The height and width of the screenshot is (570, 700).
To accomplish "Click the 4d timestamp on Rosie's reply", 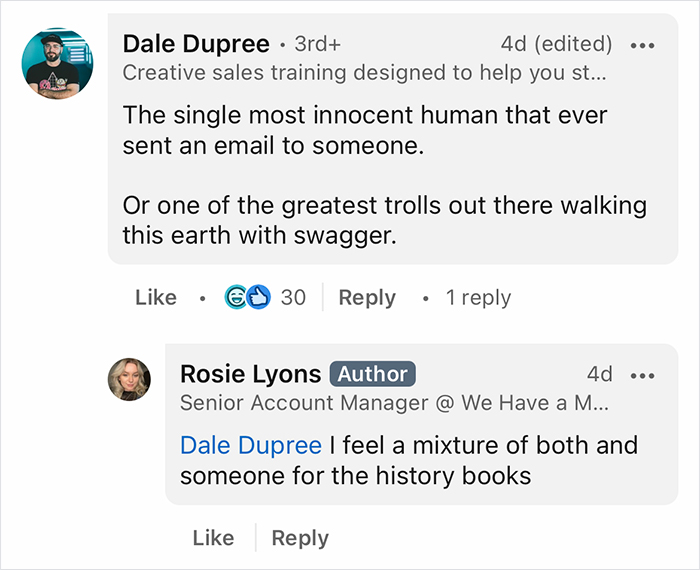I will point(600,374).
